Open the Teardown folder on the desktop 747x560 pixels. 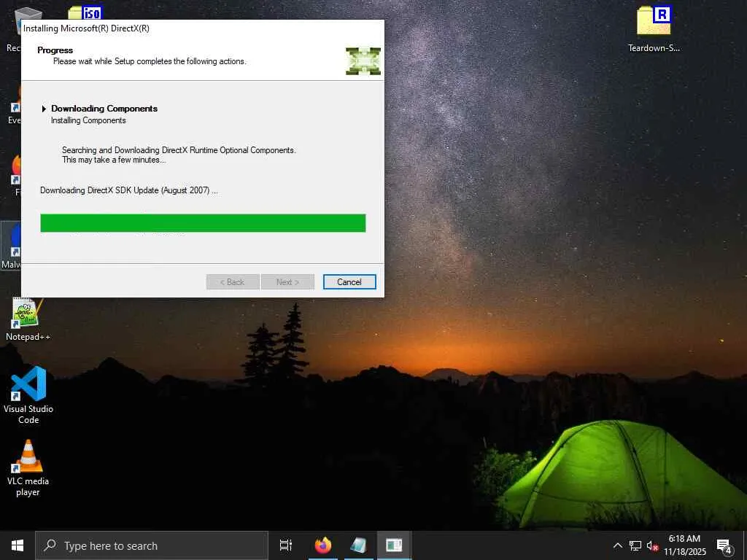pos(654,28)
